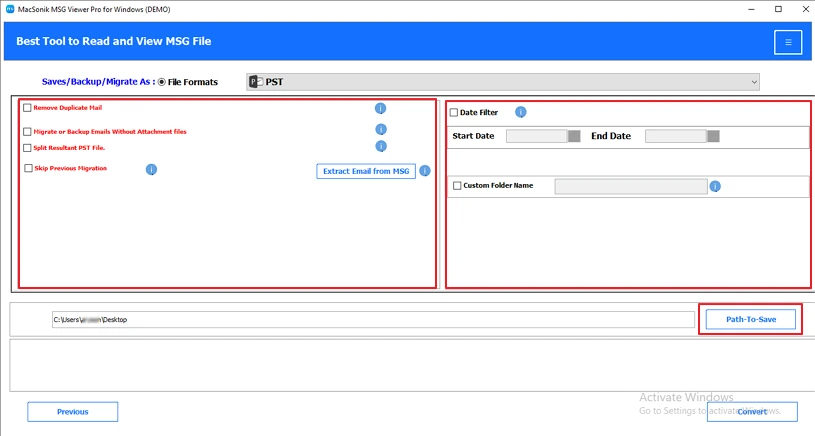Click the End Date input field

click(676, 136)
